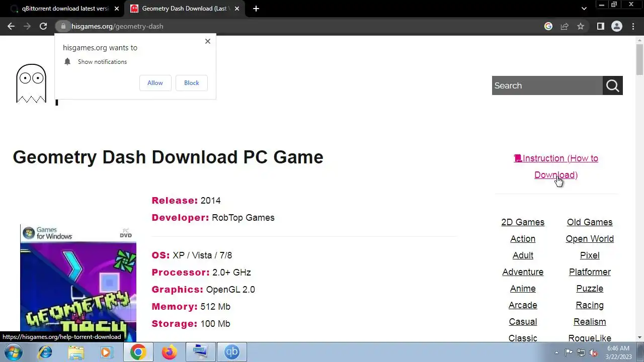Open Firefox from the taskbar
Viewport: 644px width, 362px height.
[x=169, y=352]
